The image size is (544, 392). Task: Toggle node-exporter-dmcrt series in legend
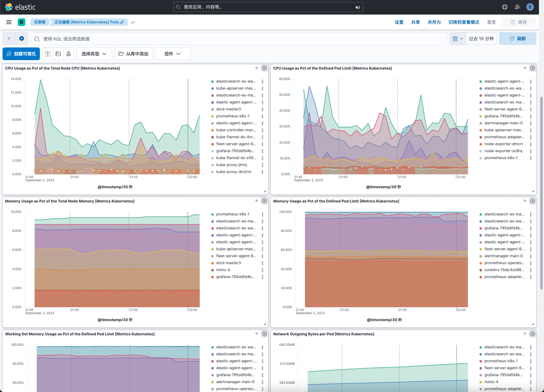coord(504,144)
